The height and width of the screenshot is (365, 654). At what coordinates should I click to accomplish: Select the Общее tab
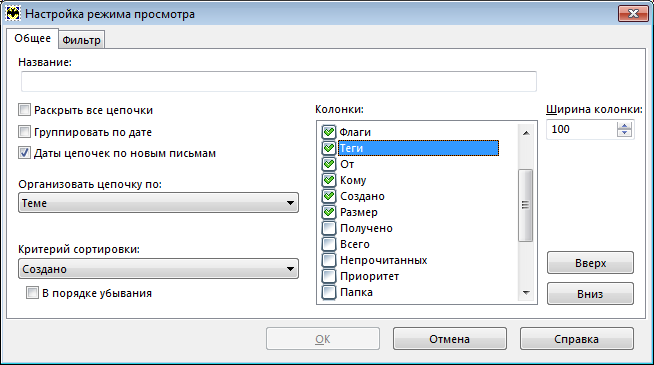[33, 38]
